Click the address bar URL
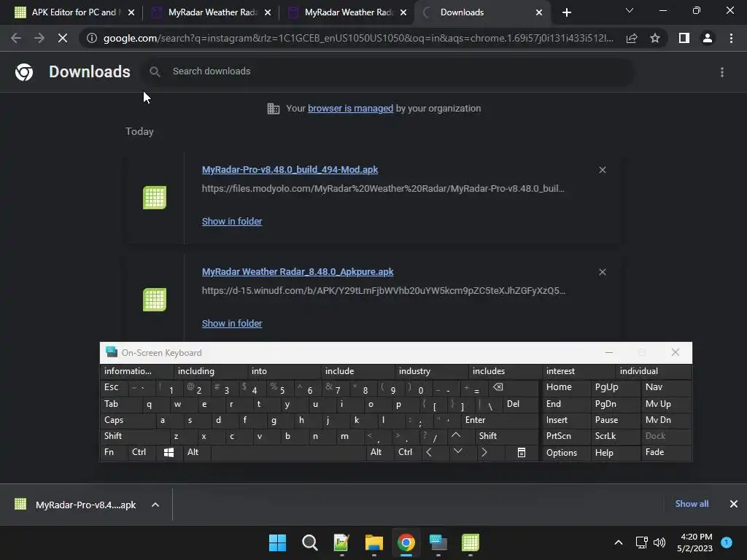 [x=358, y=38]
